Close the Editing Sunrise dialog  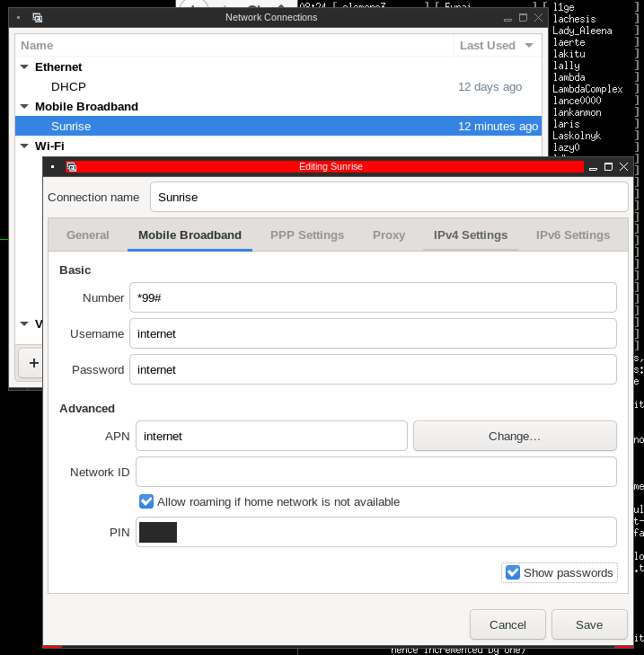coord(624,167)
